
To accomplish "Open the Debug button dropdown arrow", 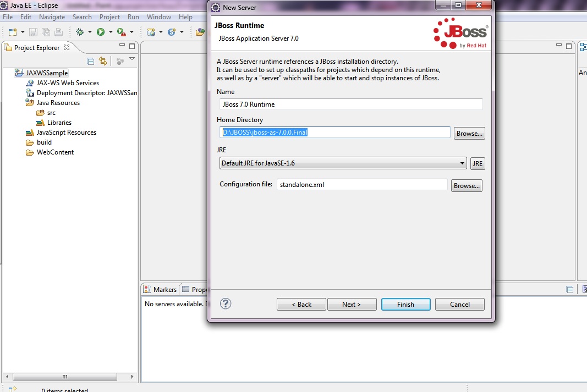I will click(x=89, y=32).
